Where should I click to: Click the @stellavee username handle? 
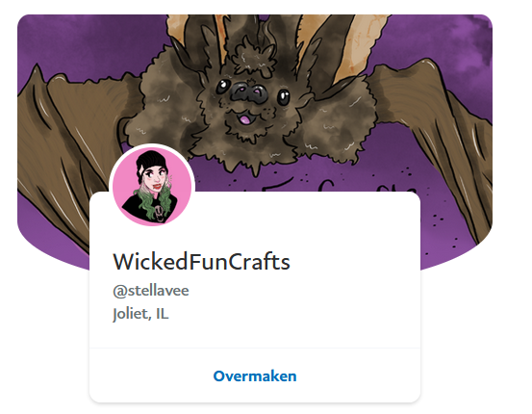(x=151, y=291)
